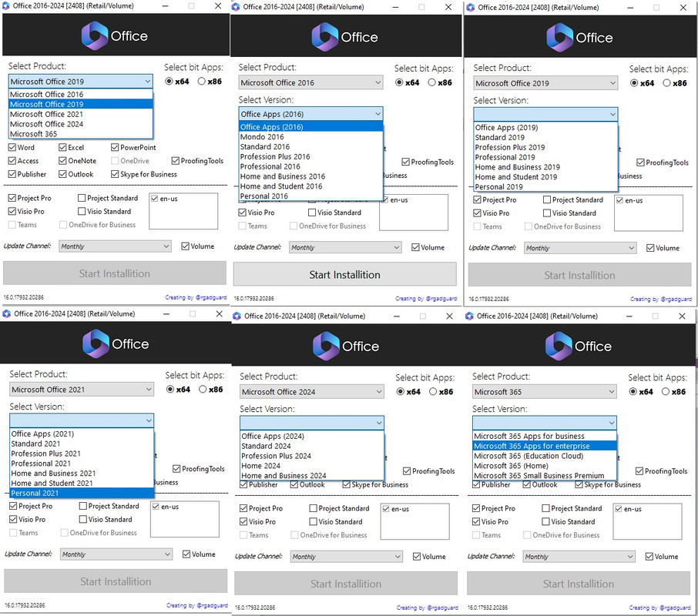Screen dimensions: 698x616
Task: Click Start Installition in the Office 2016 window
Action: pyautogui.click(x=345, y=275)
